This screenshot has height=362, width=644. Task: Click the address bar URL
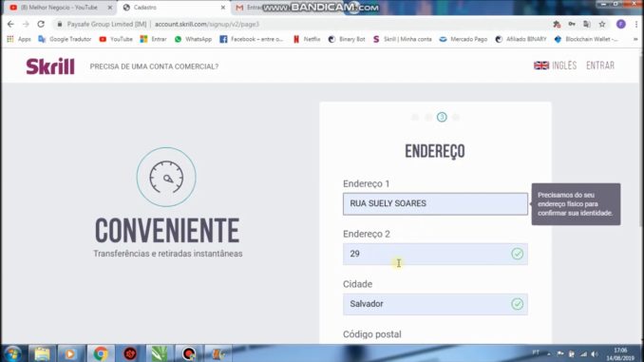(206, 25)
